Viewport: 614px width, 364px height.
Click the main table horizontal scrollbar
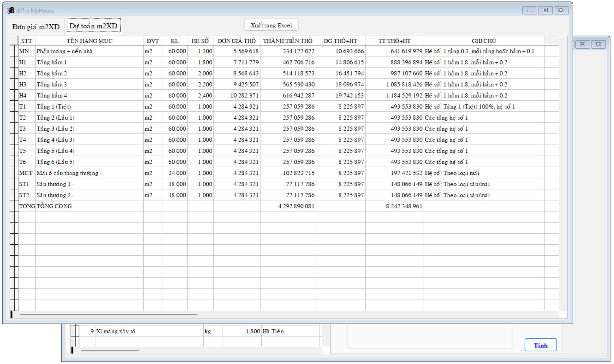click(109, 315)
